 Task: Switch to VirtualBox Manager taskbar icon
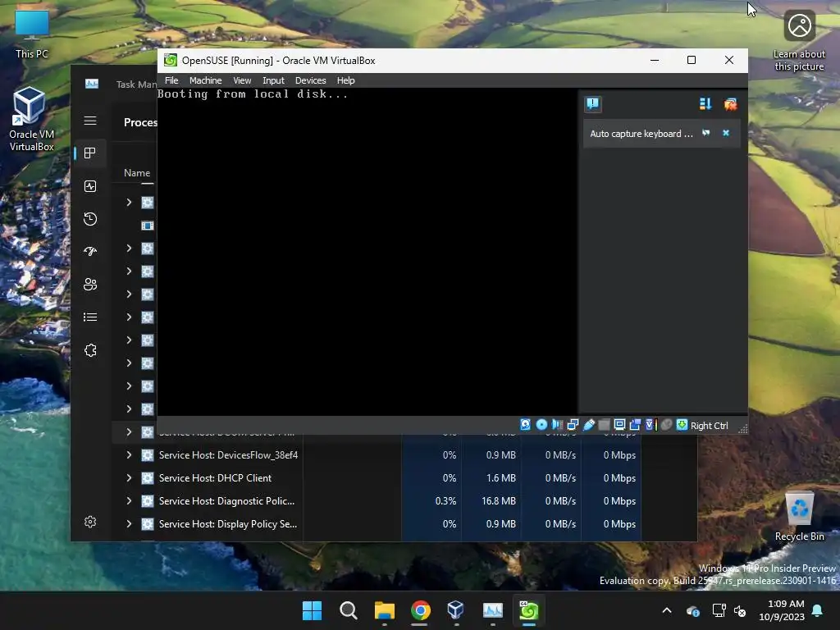(x=456, y=610)
